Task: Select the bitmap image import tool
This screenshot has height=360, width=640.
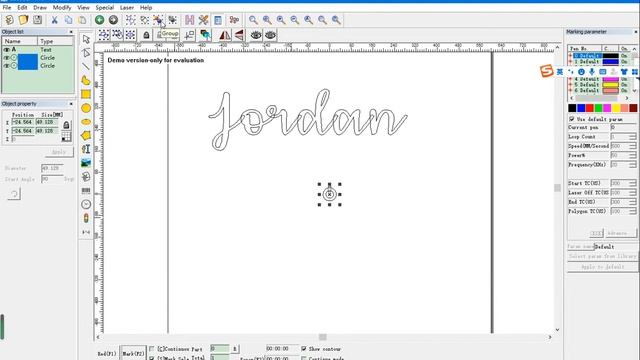Action: pos(86,163)
